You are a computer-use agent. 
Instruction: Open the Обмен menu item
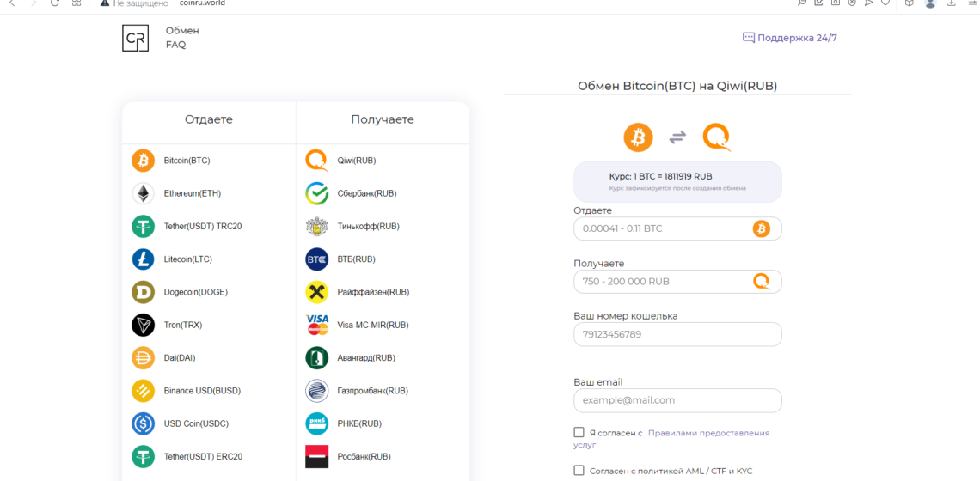click(x=182, y=31)
